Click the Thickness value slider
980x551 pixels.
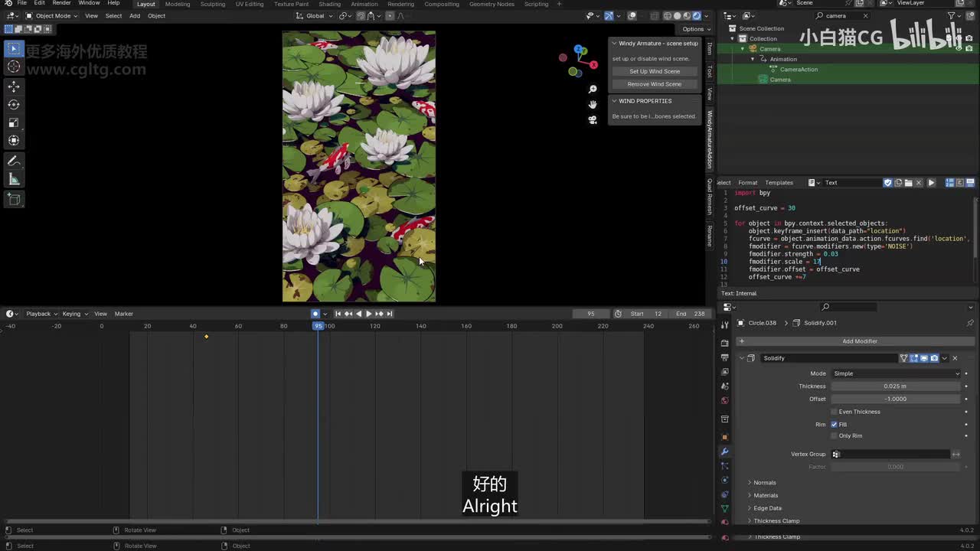(x=894, y=386)
